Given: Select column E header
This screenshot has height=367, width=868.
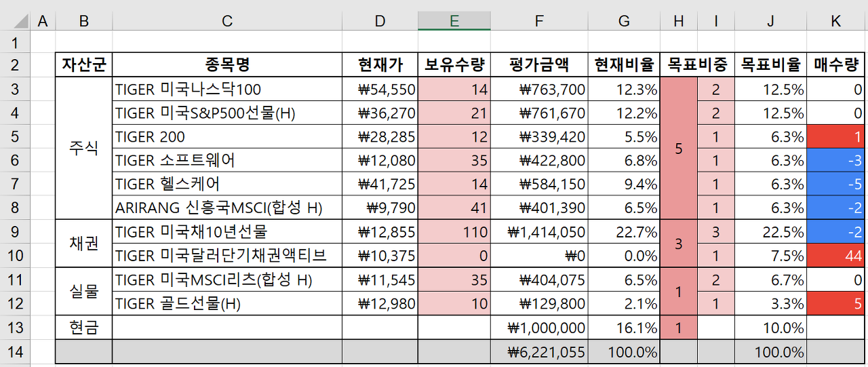Looking at the screenshot, I should coord(454,21).
